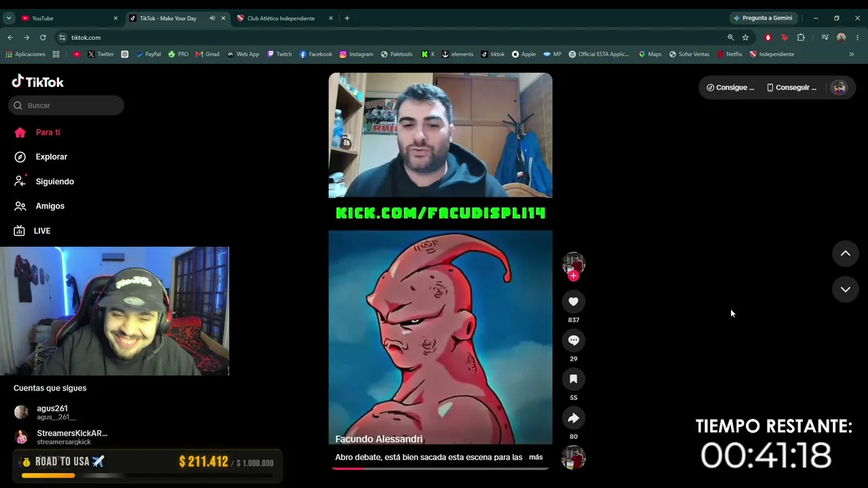Viewport: 868px width, 488px height.
Task: Show more bookmarks with the double chevron
Action: coord(852,54)
